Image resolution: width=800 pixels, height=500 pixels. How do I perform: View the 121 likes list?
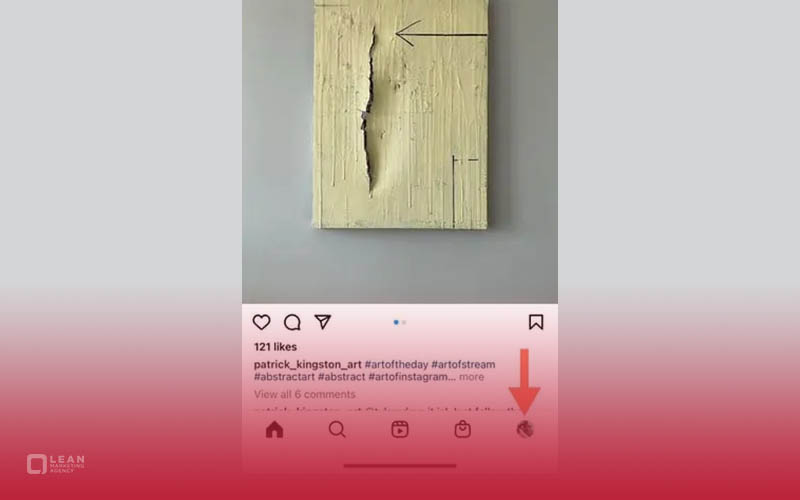276,347
